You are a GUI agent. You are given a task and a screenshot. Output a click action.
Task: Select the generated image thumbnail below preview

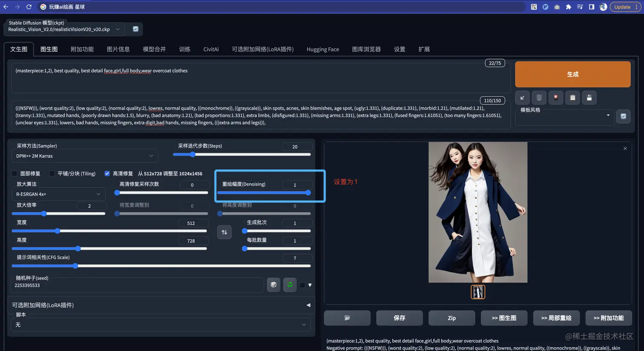click(478, 292)
